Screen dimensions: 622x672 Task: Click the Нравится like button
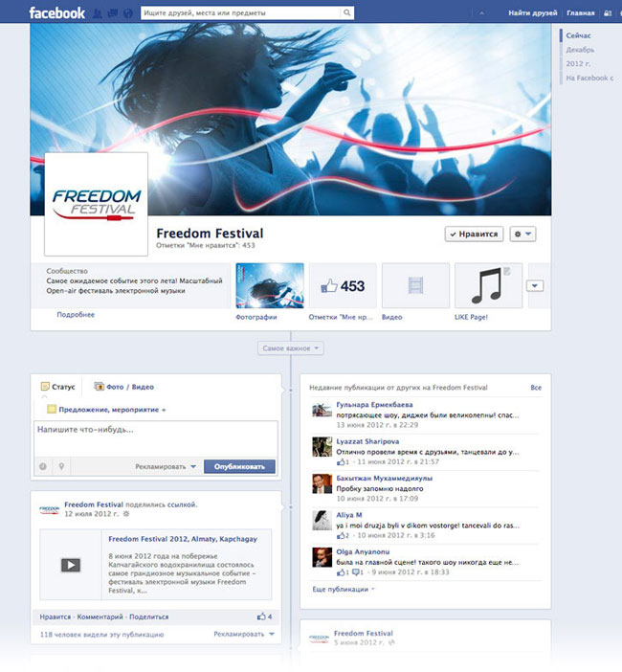coord(475,234)
